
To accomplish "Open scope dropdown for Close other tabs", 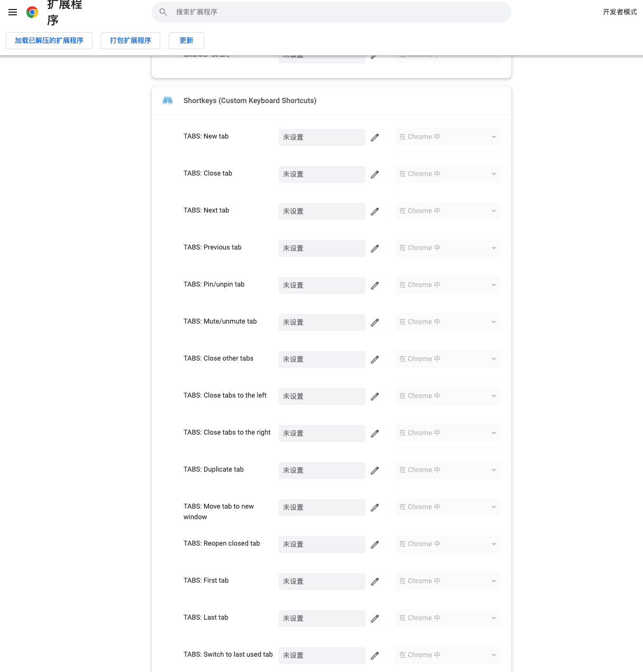I will 447,359.
